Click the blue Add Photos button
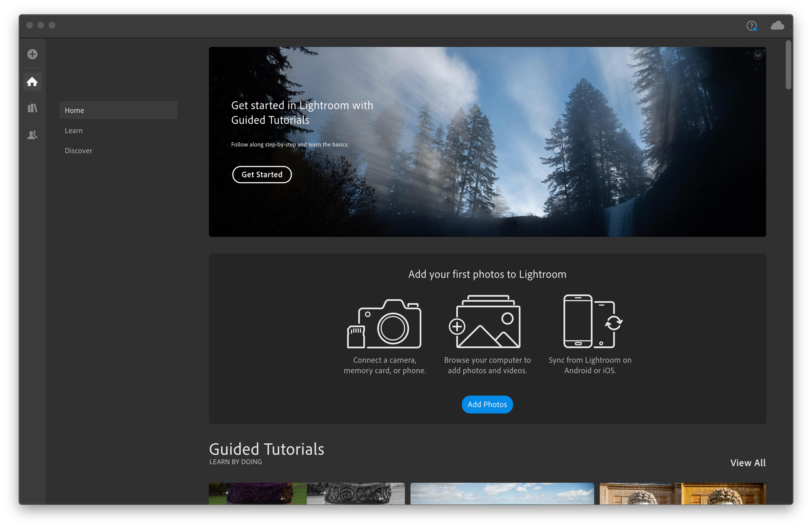The width and height of the screenshot is (812, 528). (x=487, y=405)
